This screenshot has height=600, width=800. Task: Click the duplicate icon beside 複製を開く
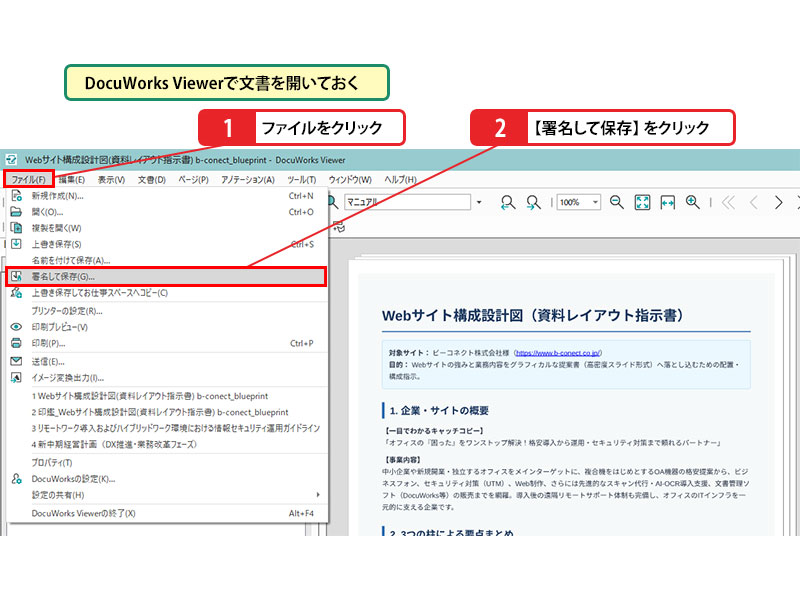(16, 228)
